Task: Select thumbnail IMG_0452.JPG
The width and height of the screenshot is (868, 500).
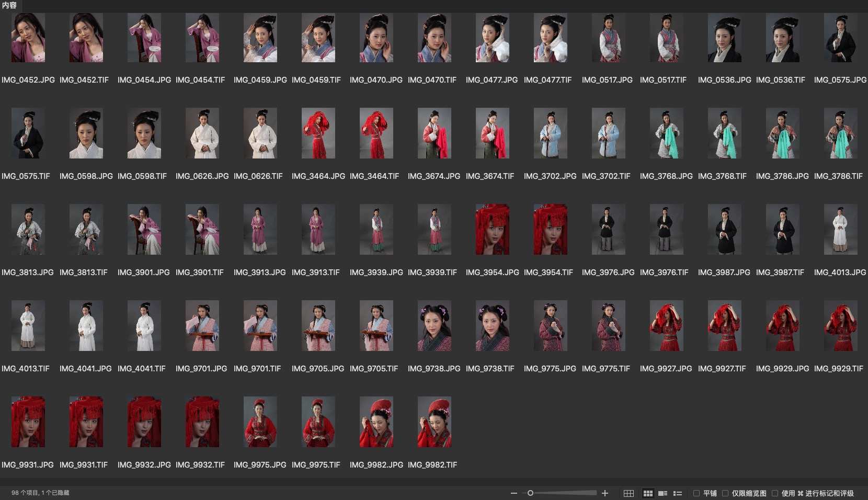Action: (28, 38)
